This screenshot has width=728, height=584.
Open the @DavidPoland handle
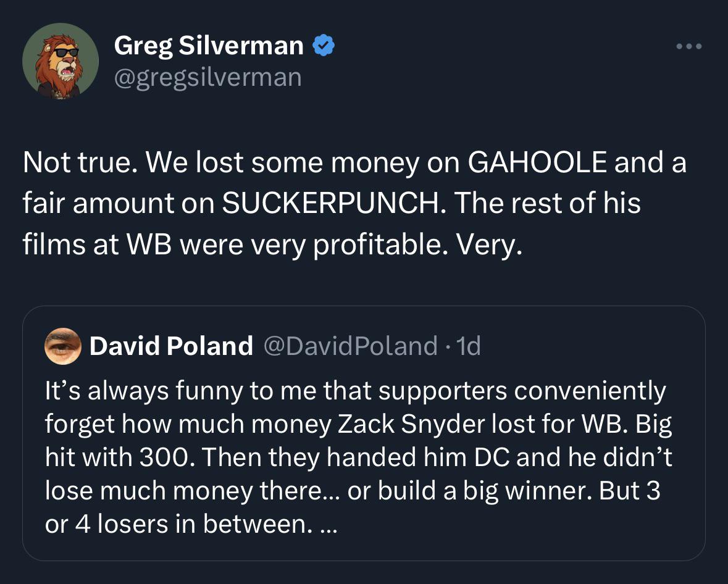(351, 346)
